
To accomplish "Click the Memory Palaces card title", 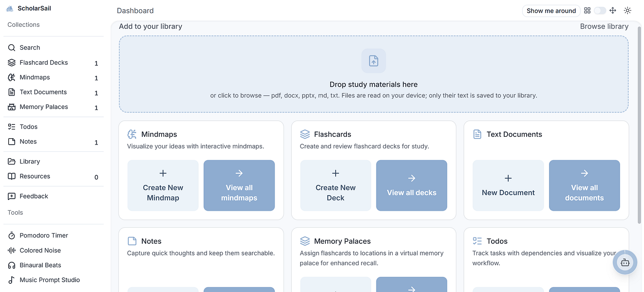I will tap(342, 241).
